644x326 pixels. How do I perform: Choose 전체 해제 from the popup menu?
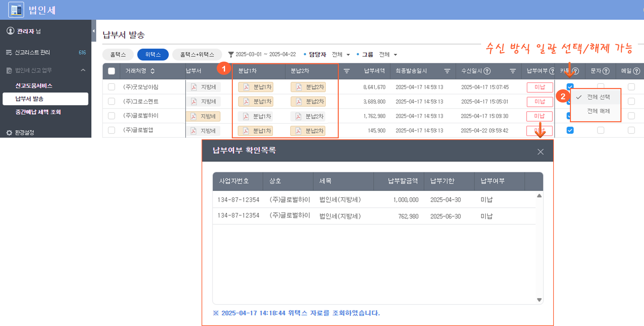pos(598,111)
